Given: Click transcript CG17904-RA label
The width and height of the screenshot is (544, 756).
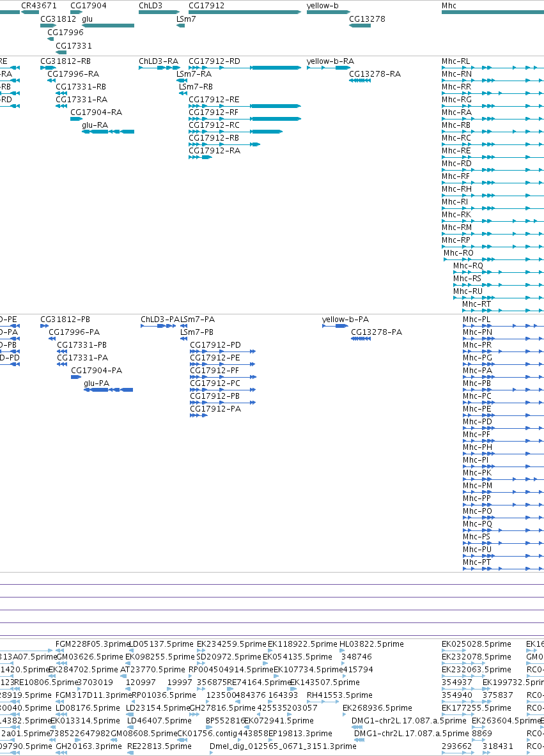Looking at the screenshot, I should click(x=96, y=112).
